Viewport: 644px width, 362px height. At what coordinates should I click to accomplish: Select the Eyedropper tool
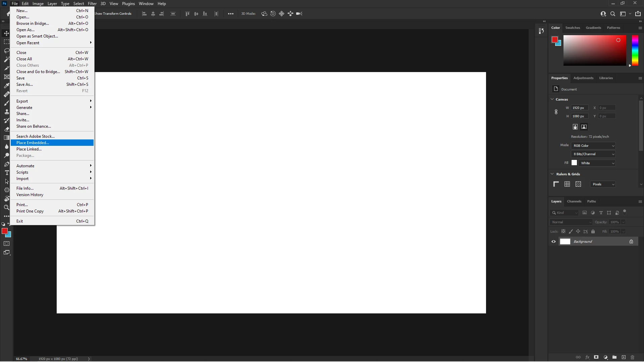tap(6, 85)
